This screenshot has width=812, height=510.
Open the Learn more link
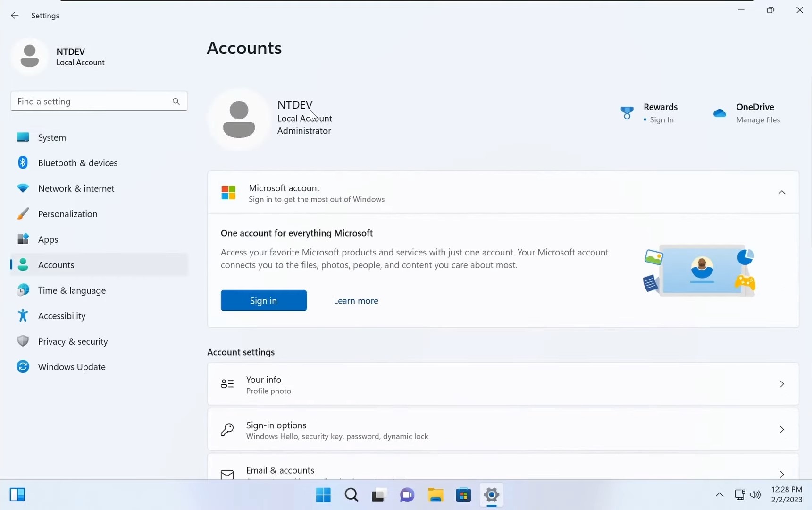pos(356,301)
